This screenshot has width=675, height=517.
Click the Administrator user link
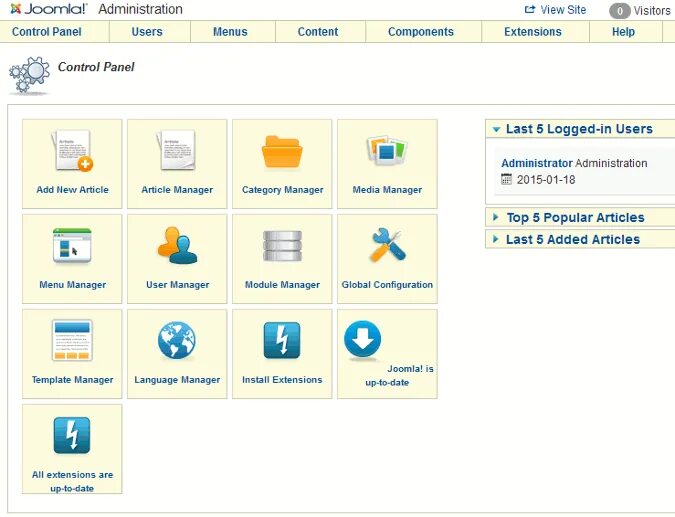(x=537, y=163)
